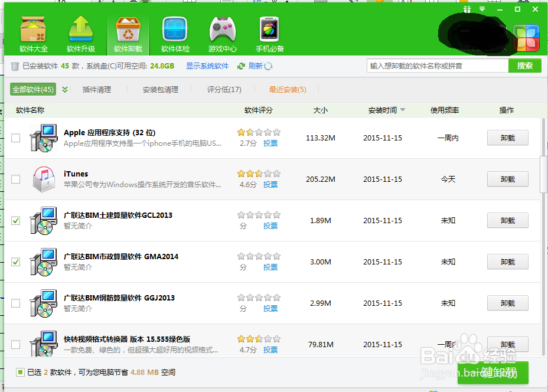
Task: Switch to the 评分低(17) tab
Action: 224,90
